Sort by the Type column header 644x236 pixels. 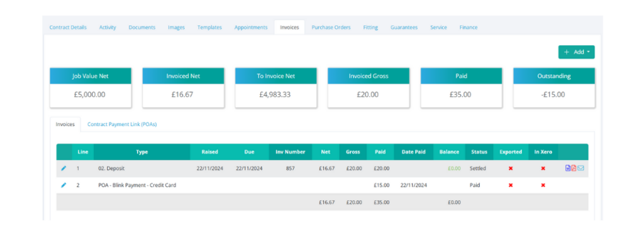[142, 152]
